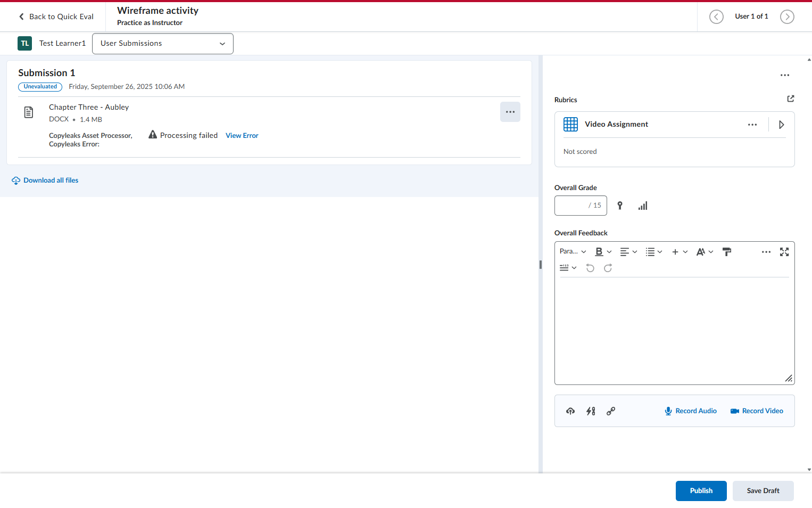This screenshot has height=508, width=812.
Task: Click the Overall Grade input field
Action: 581,206
